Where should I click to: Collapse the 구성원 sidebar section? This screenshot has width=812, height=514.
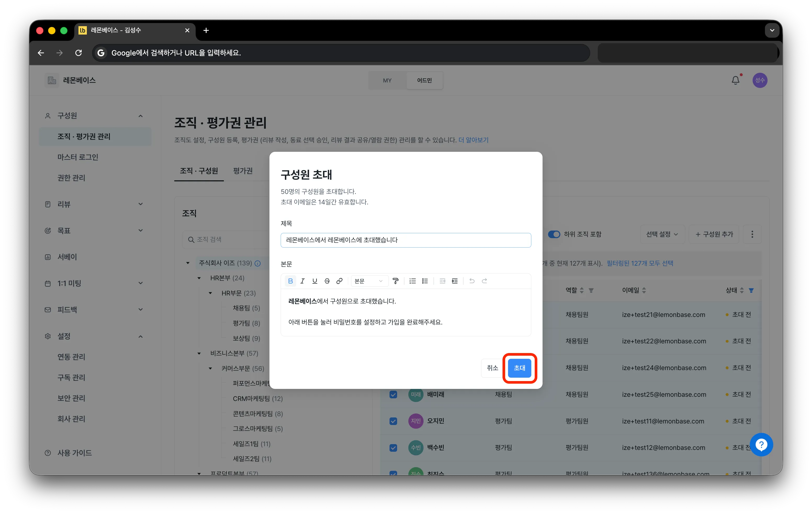141,116
